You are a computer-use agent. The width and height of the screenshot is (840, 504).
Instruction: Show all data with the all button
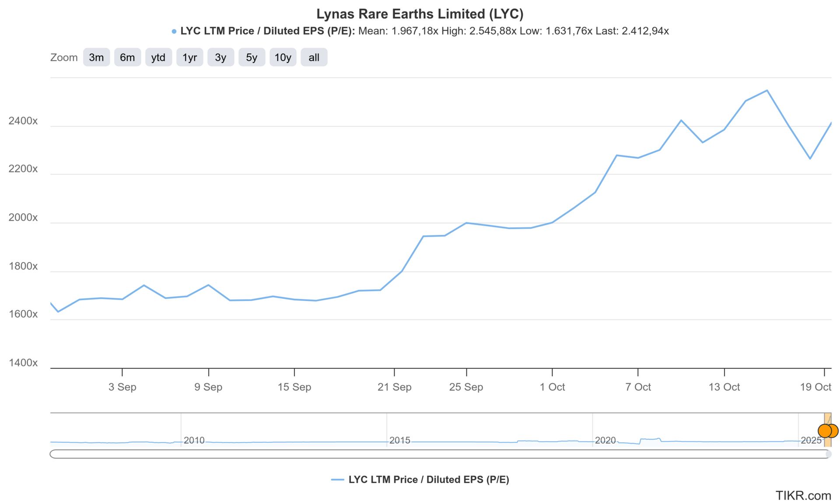314,57
